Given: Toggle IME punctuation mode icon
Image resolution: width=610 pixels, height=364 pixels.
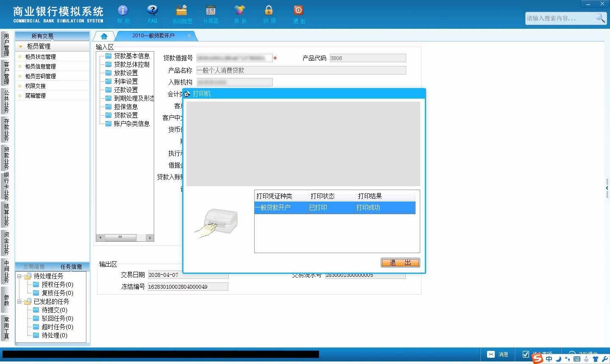Looking at the screenshot, I should [567, 359].
